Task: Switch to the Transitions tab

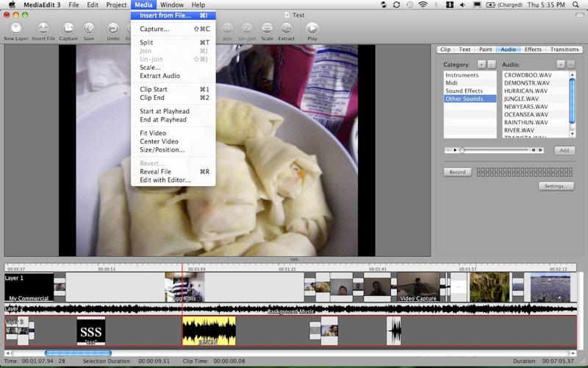Action: 564,49
